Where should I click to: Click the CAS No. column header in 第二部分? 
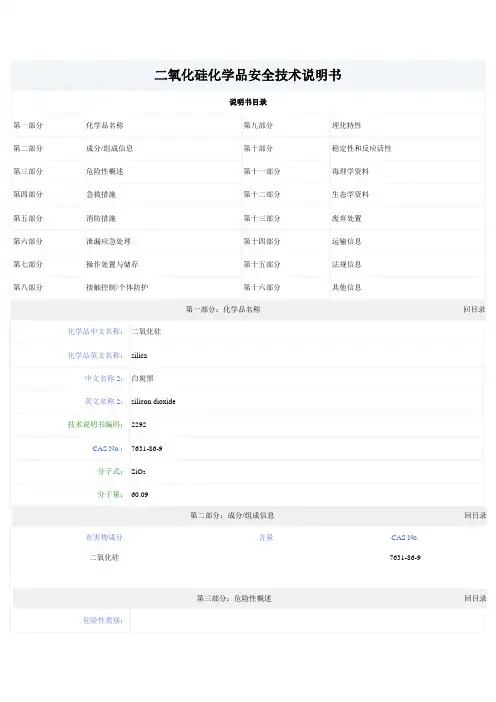(x=405, y=537)
